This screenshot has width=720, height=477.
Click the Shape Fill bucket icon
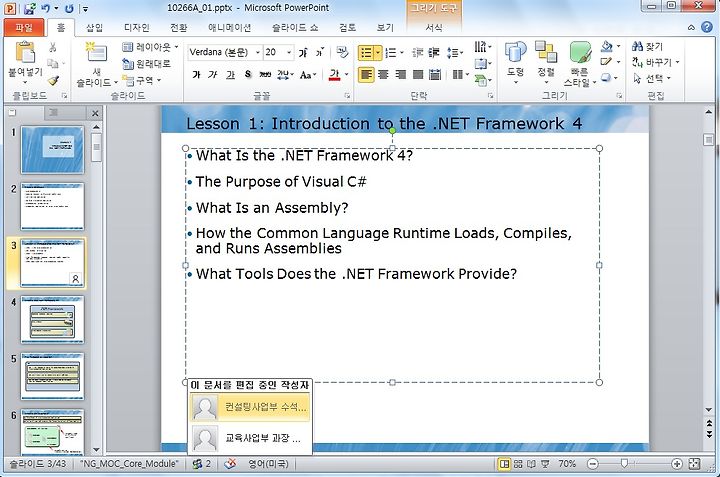point(607,46)
